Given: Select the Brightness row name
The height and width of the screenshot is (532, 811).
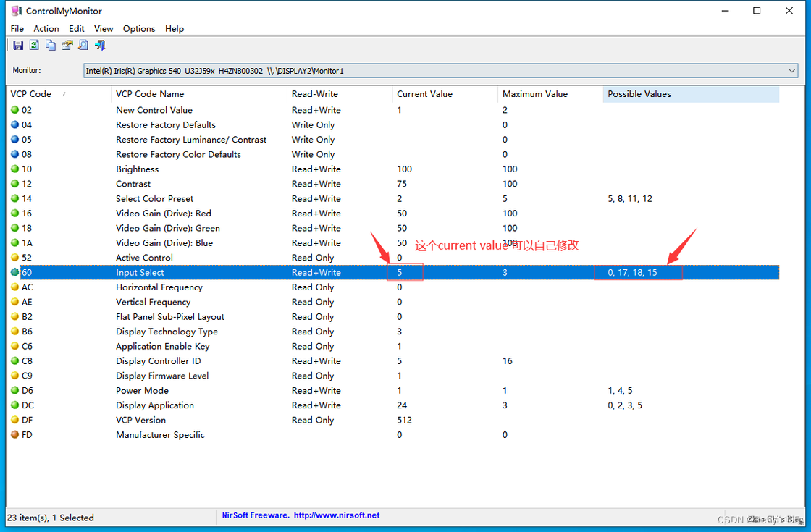Looking at the screenshot, I should pyautogui.click(x=137, y=169).
